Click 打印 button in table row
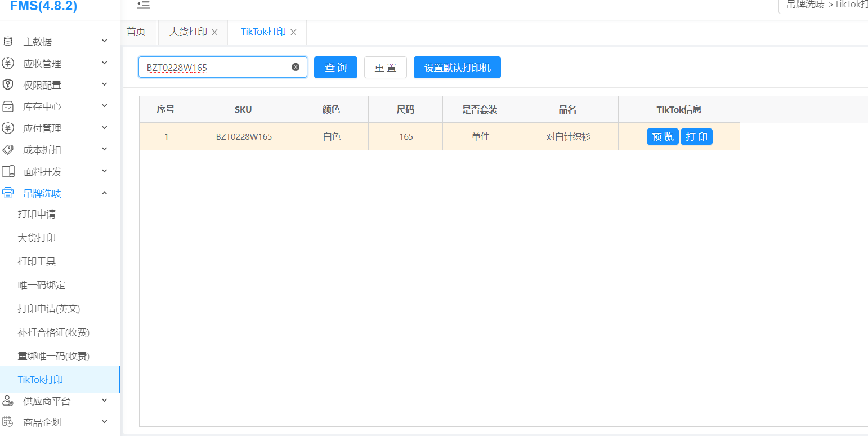868x436 pixels. [x=696, y=137]
